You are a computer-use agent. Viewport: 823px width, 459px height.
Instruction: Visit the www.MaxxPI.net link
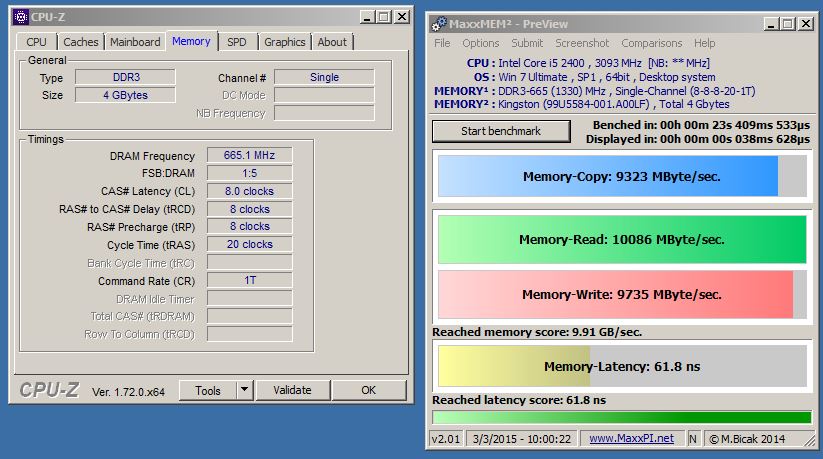click(x=630, y=438)
